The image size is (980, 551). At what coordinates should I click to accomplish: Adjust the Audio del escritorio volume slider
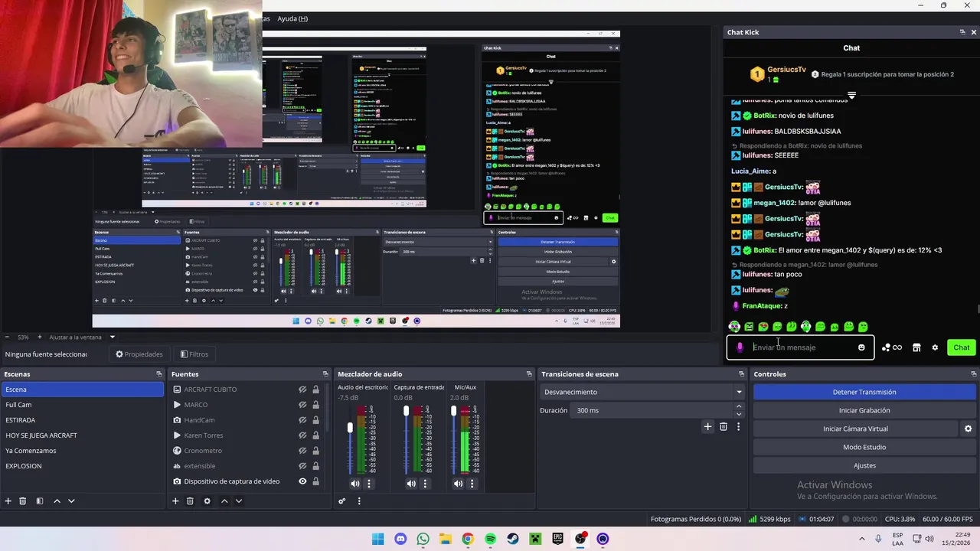[x=350, y=428]
